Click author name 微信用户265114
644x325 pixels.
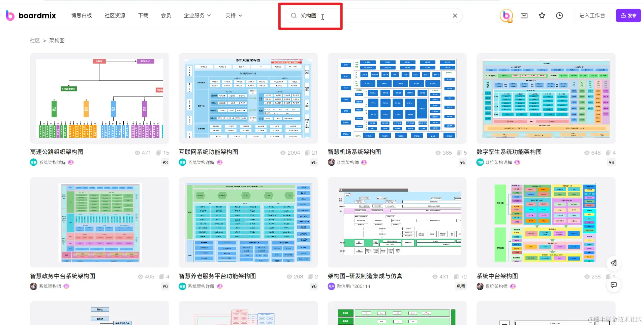(x=353, y=286)
